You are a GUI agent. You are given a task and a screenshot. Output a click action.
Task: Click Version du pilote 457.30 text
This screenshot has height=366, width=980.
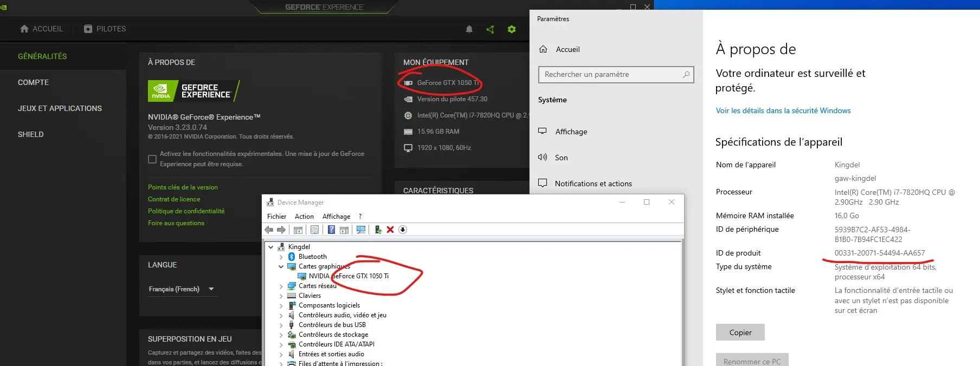(452, 99)
